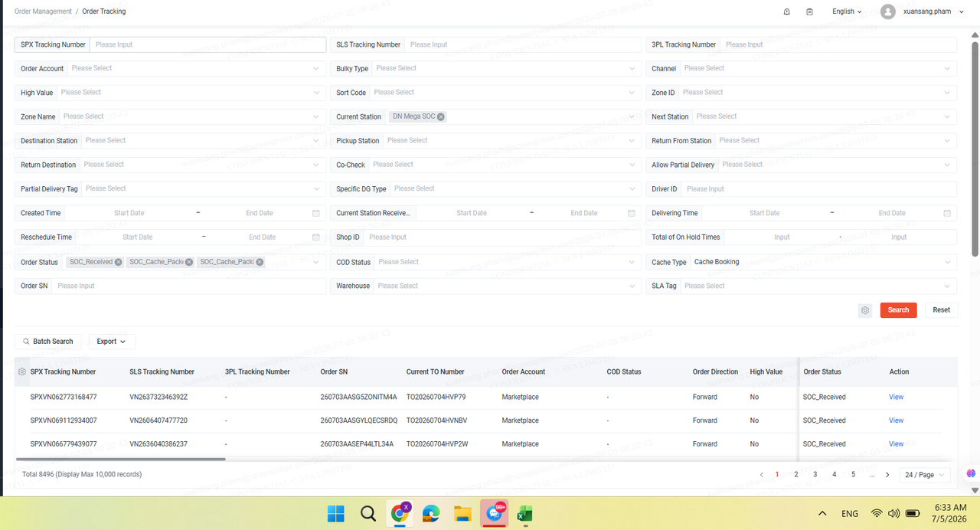Image resolution: width=980 pixels, height=530 pixels.
Task: Go to previous page arrow
Action: click(762, 475)
